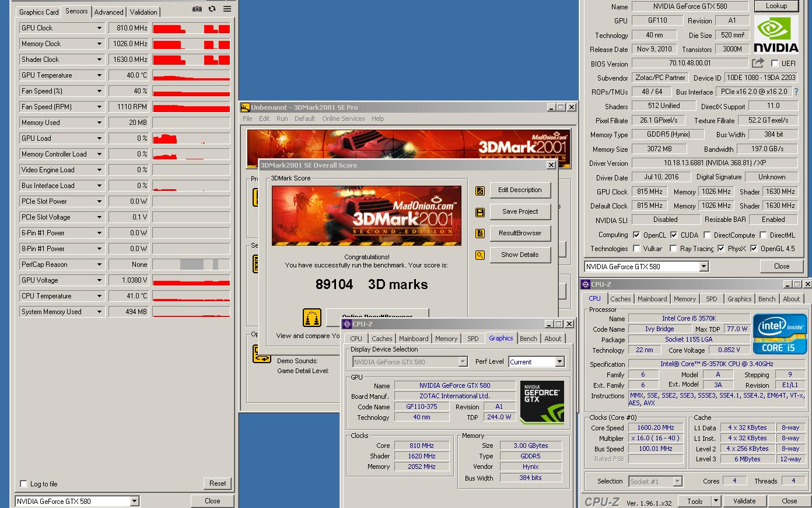This screenshot has height=508, width=812.
Task: Open the Fan Speed (RPM) sensor dropdown
Action: (99, 107)
